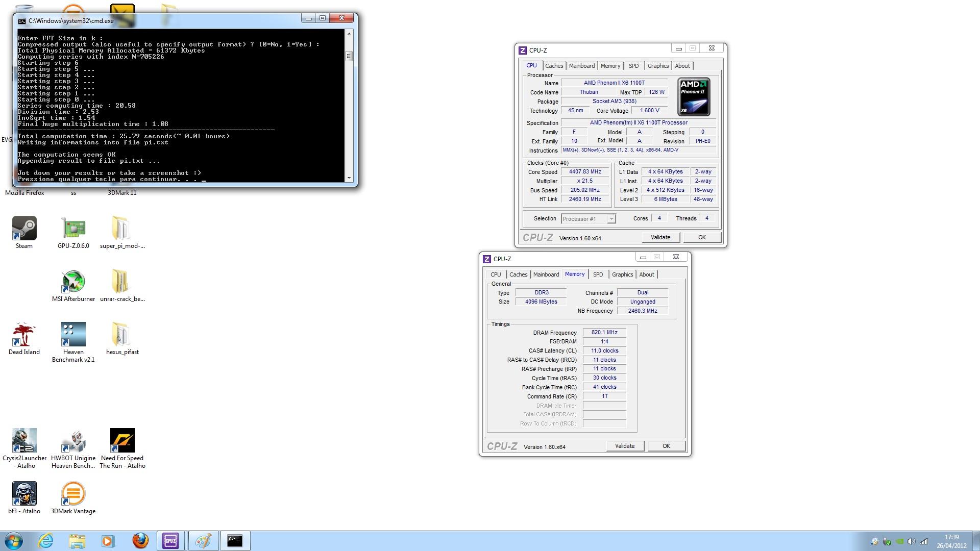Open the network signal tray icon

[924, 542]
